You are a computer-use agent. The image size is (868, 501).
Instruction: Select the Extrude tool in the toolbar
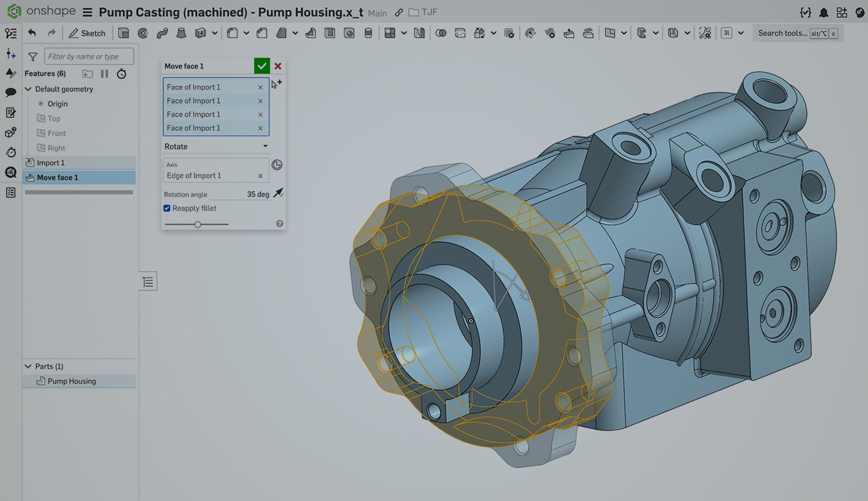point(124,33)
